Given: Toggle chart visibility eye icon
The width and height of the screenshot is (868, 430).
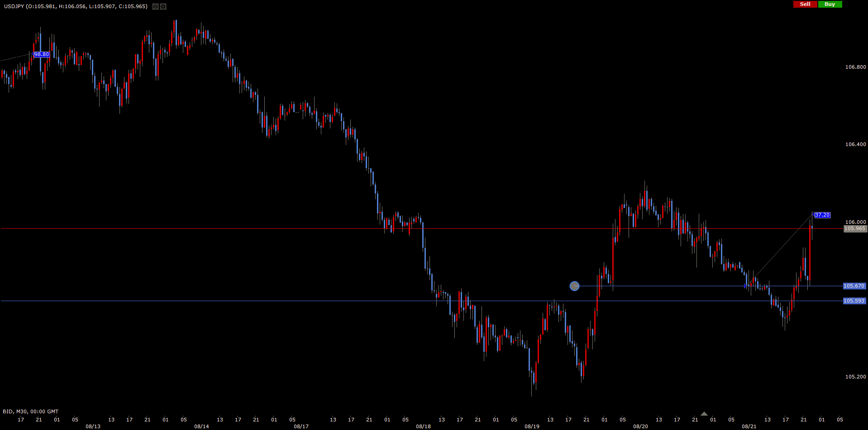Looking at the screenshot, I should pos(155,7).
